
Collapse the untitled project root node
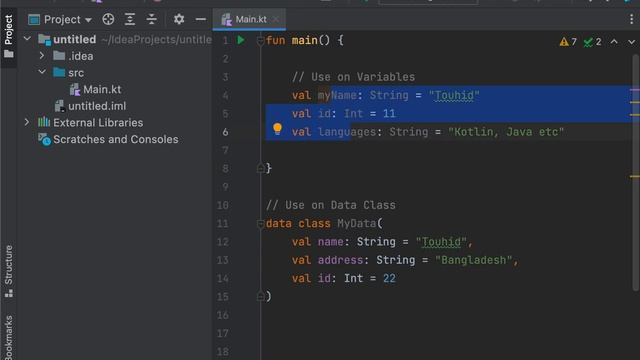tap(27, 39)
